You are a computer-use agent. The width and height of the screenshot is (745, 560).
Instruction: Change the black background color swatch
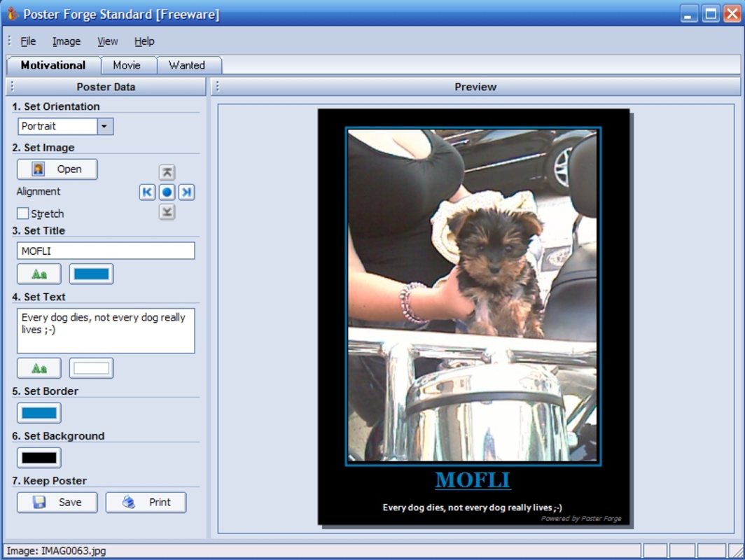(39, 457)
